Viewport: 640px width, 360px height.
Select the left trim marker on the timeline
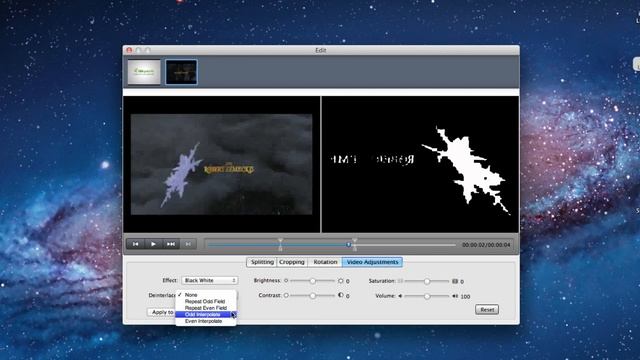click(280, 244)
